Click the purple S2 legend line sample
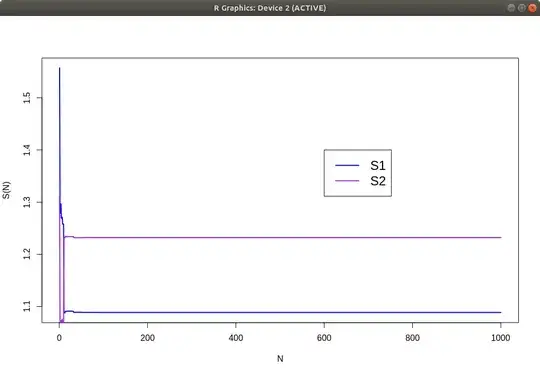 (347, 181)
